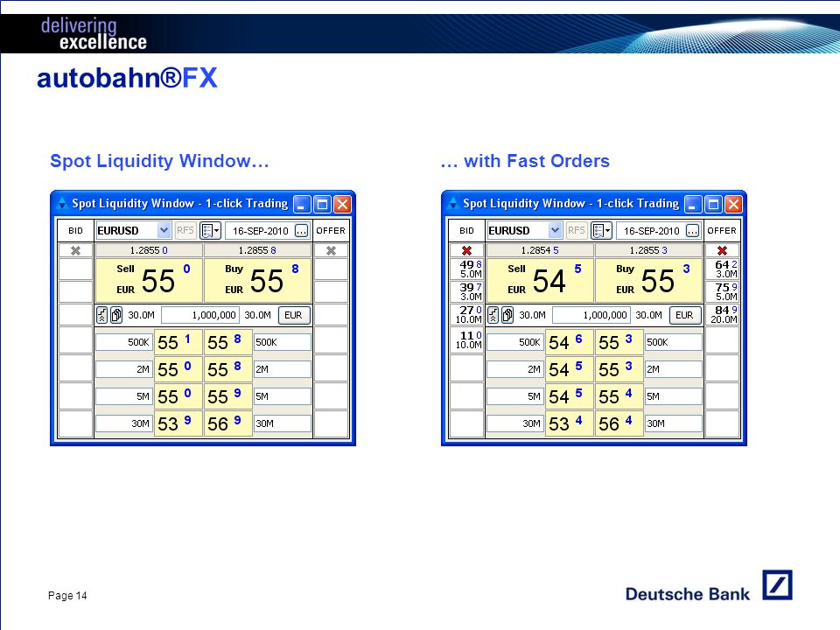Click rate label 1.2854 5
840x630 pixels.
[540, 250]
